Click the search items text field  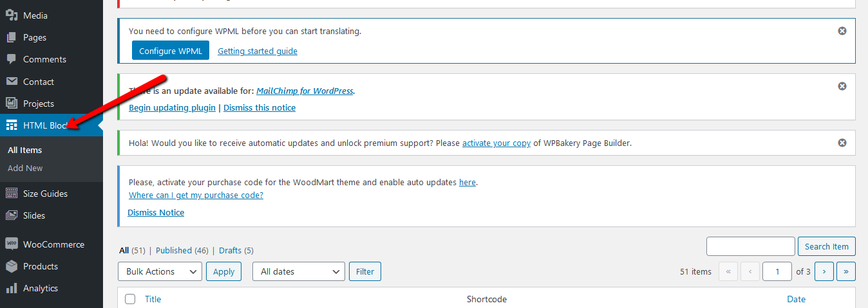pyautogui.click(x=751, y=246)
